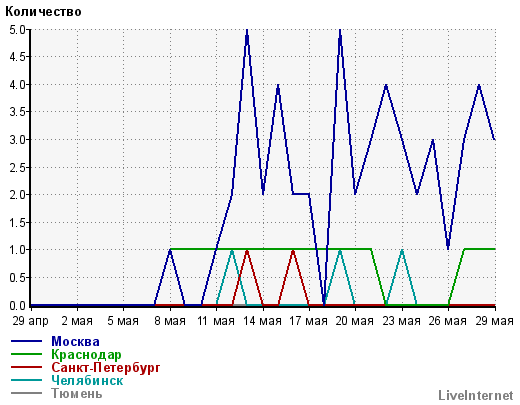Click the 14 мая date label

[263, 321]
